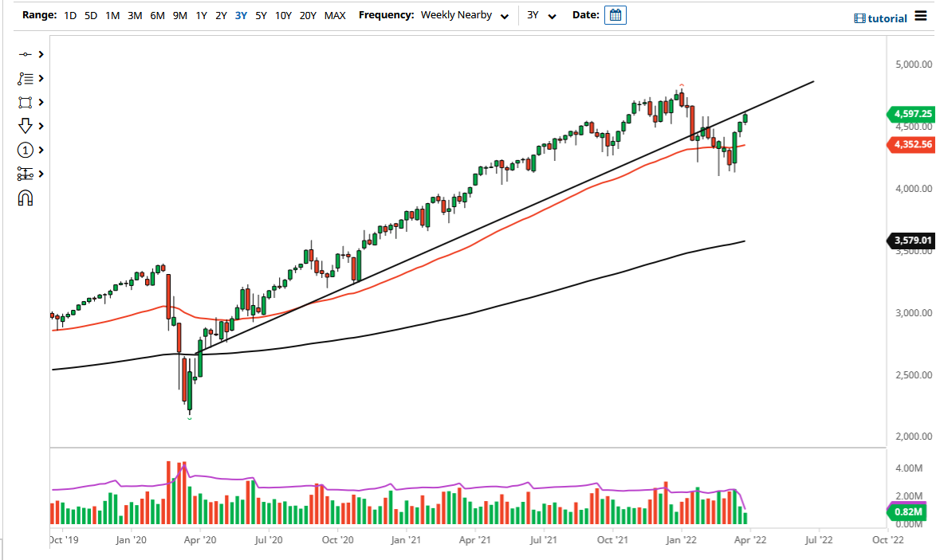Open the Date calendar picker

[614, 14]
